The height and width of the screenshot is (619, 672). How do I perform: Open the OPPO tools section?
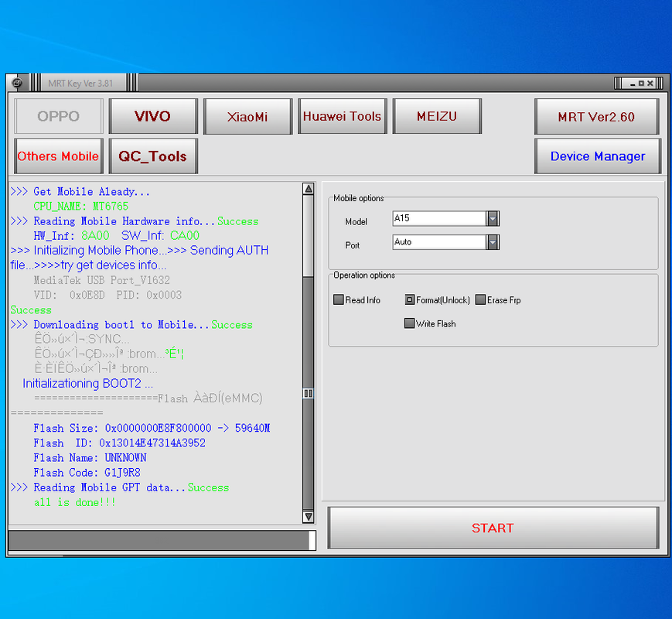[x=59, y=116]
